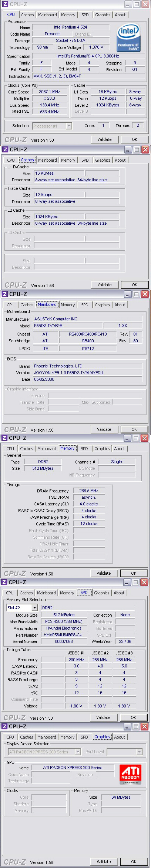Select the Memory tab in the Graphics window
Image resolution: width=151 pixels, height=868 pixels.
coord(67,737)
